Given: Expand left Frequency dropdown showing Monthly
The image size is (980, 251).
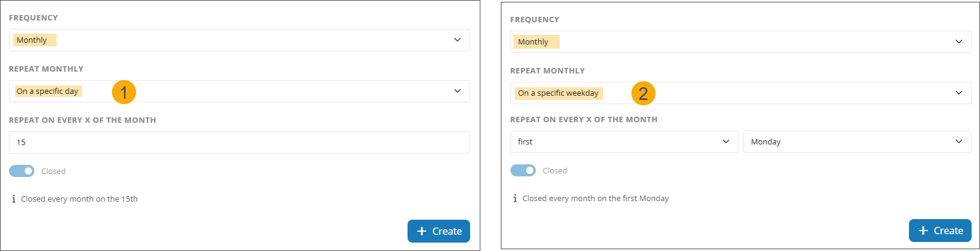Looking at the screenshot, I should click(x=239, y=40).
